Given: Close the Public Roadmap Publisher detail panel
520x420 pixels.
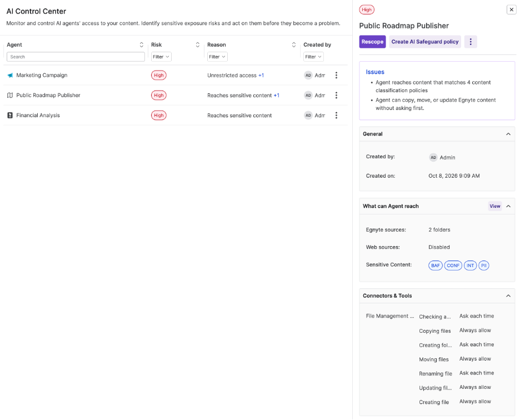Looking at the screenshot, I should [x=511, y=9].
